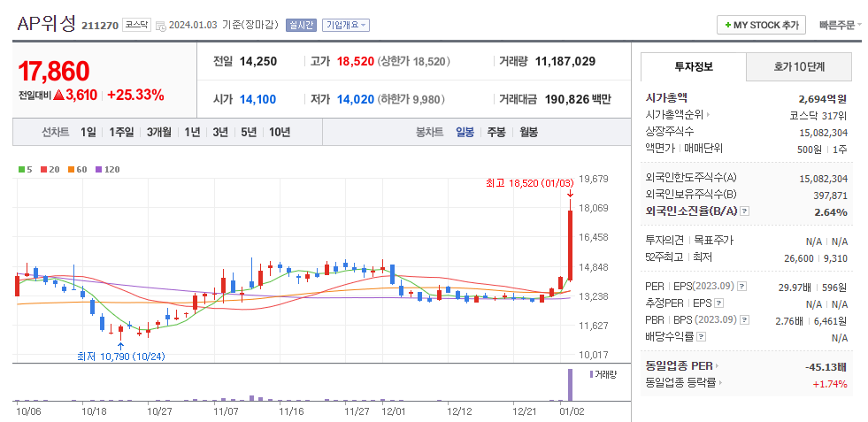Select the 10년 line chart period
Screen dimensions: 868x422
click(280, 133)
